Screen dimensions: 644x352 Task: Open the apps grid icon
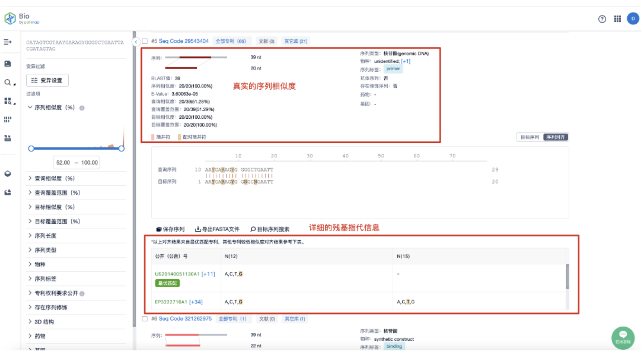(617, 19)
